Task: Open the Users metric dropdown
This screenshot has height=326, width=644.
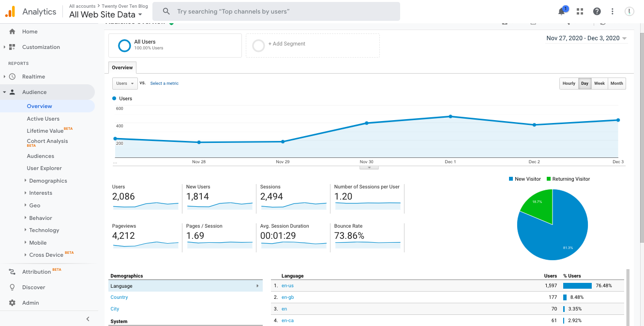Action: click(x=125, y=83)
